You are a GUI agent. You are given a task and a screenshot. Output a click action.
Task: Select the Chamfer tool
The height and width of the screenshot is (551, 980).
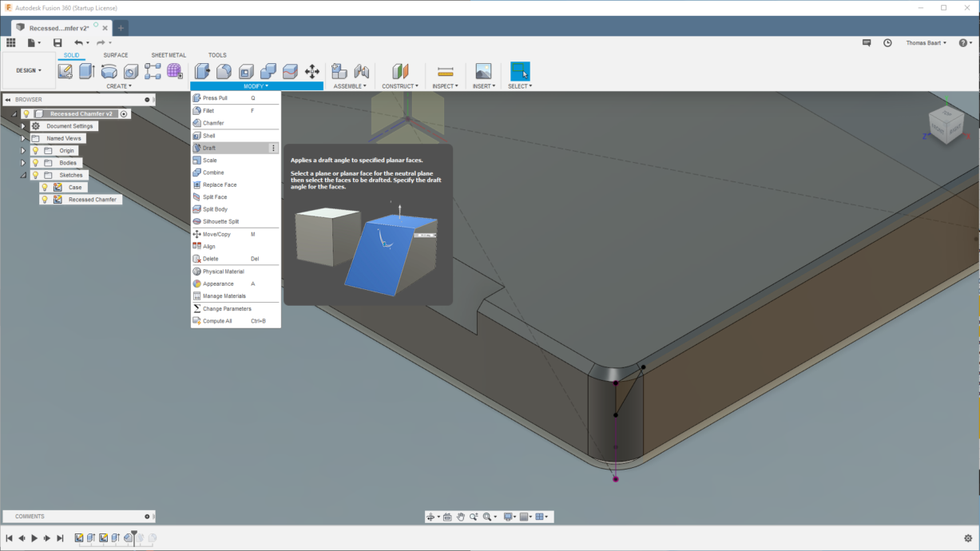212,122
